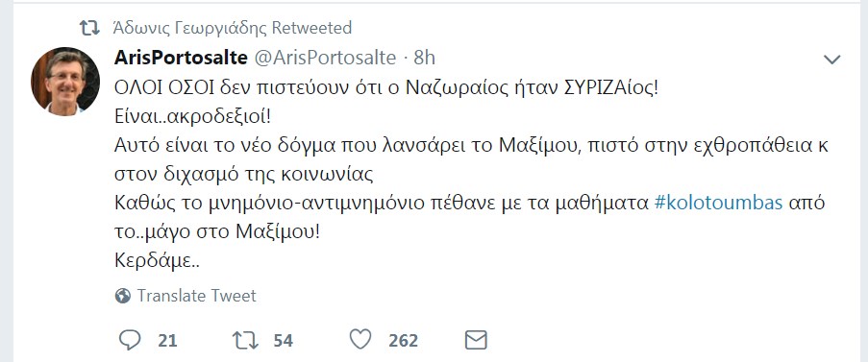The height and width of the screenshot is (362, 868).
Task: View the 54 retweets count
Action: (x=283, y=341)
